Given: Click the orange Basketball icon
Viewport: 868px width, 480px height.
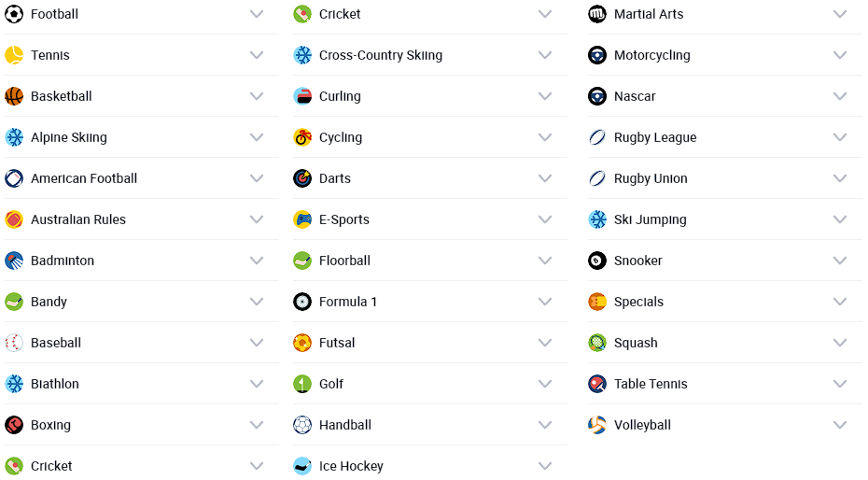Looking at the screenshot, I should pyautogui.click(x=14, y=96).
